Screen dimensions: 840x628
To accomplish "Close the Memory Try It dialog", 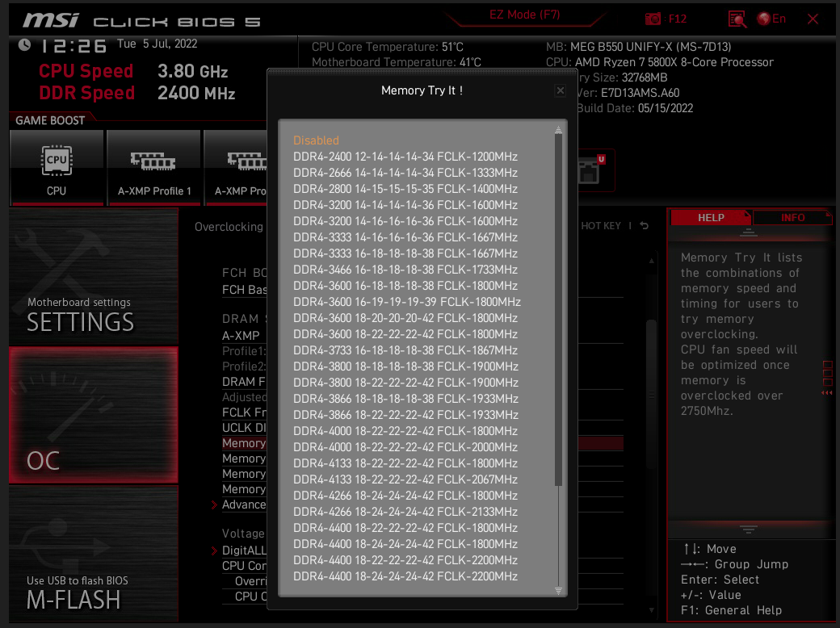I will point(561,90).
